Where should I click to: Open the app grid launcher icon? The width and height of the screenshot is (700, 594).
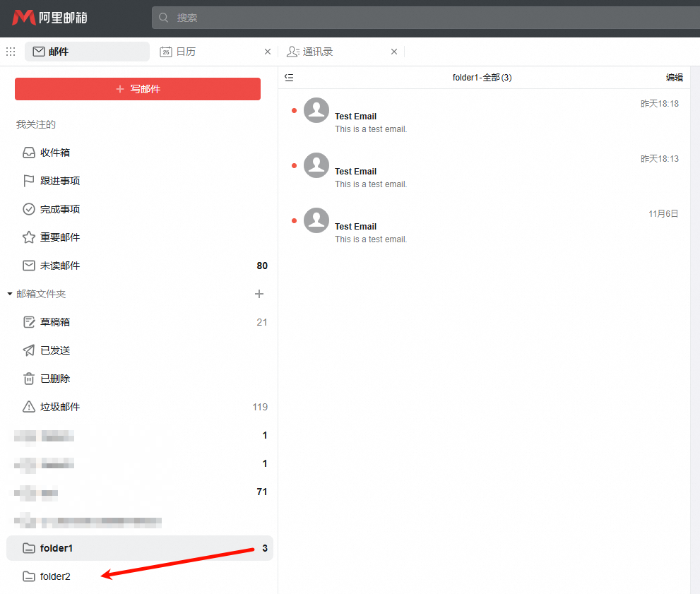(x=11, y=52)
